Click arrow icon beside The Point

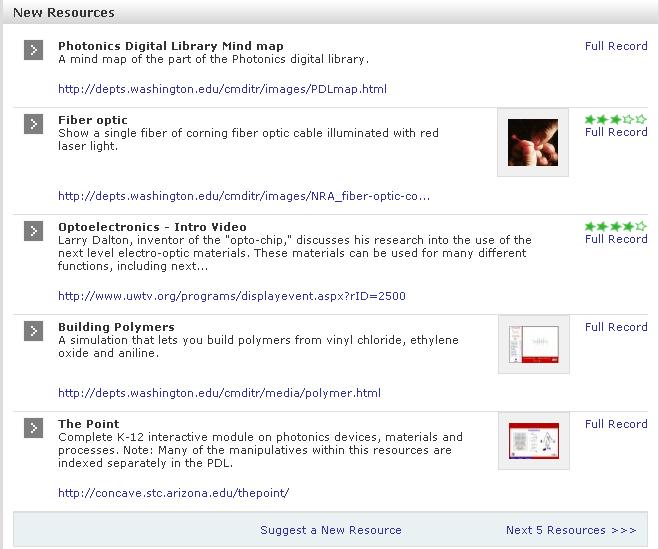click(33, 428)
